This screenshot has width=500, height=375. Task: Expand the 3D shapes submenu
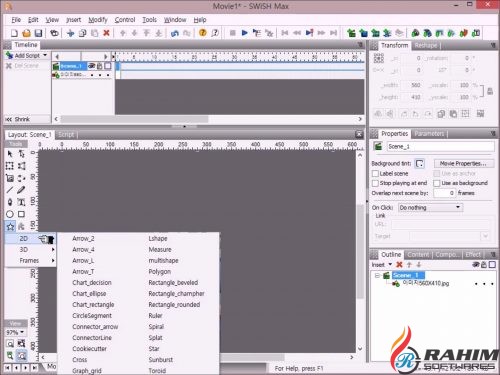31,250
